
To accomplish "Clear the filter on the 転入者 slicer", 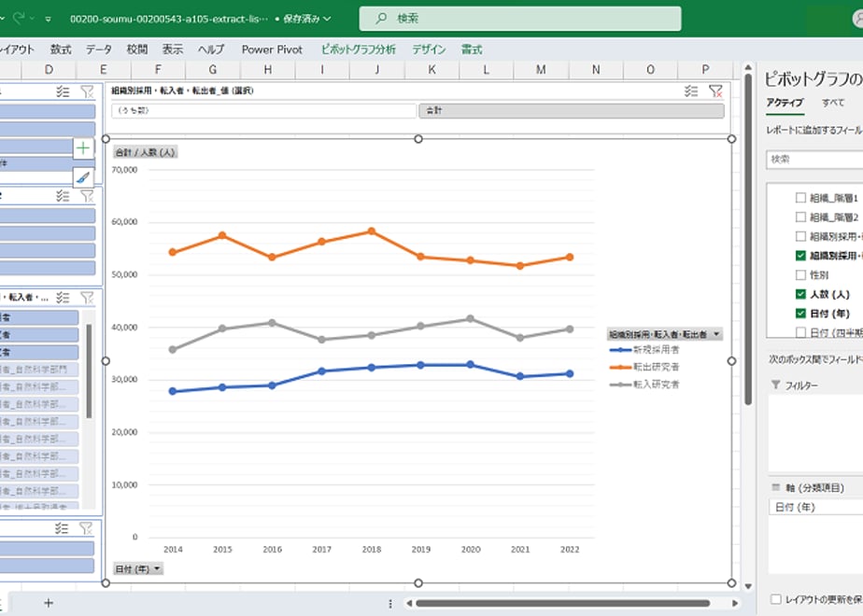I will pos(87,298).
